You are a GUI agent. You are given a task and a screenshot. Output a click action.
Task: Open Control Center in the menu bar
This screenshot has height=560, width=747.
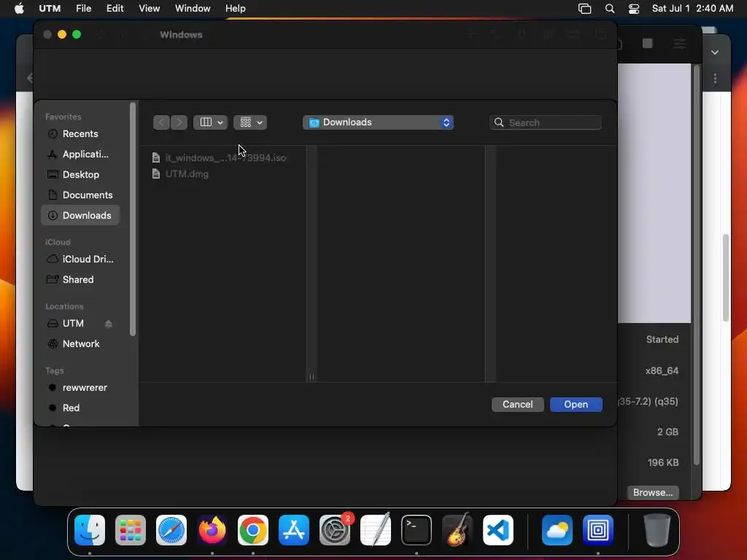[x=634, y=9]
